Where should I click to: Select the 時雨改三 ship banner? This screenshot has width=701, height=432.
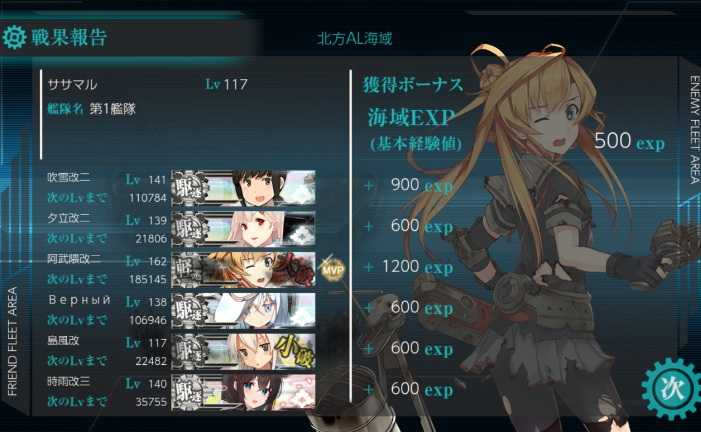point(244,392)
